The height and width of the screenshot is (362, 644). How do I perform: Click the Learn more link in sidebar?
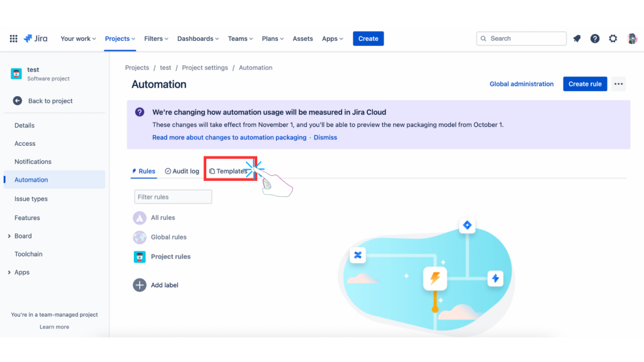point(54,327)
